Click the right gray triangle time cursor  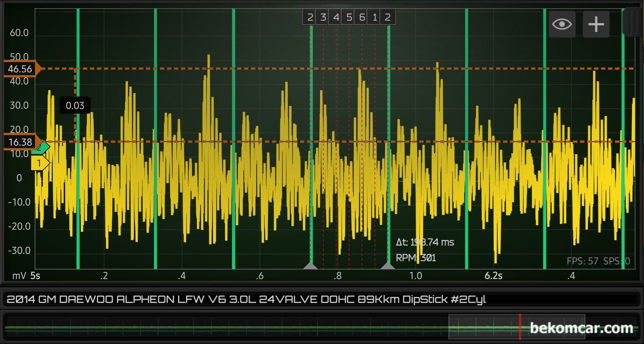387,266
